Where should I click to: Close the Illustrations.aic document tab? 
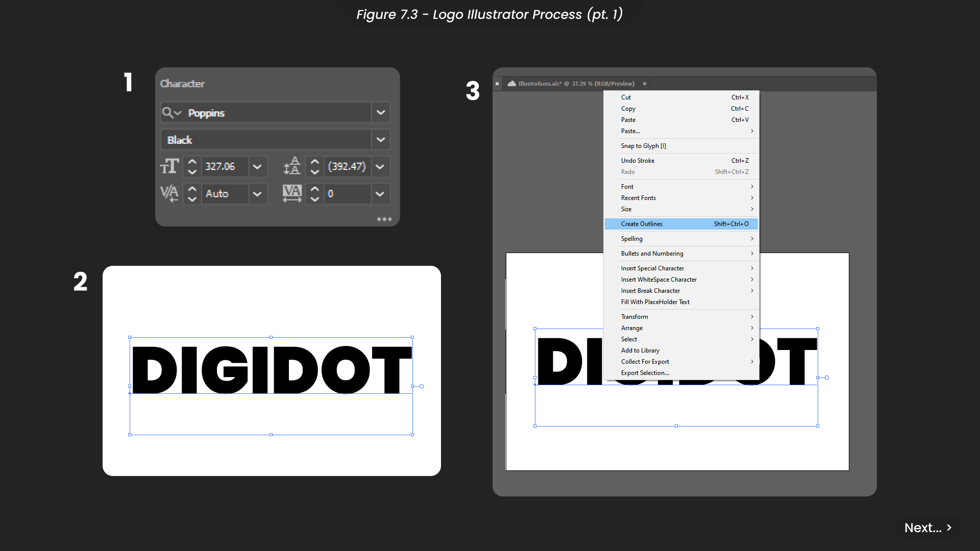(645, 84)
